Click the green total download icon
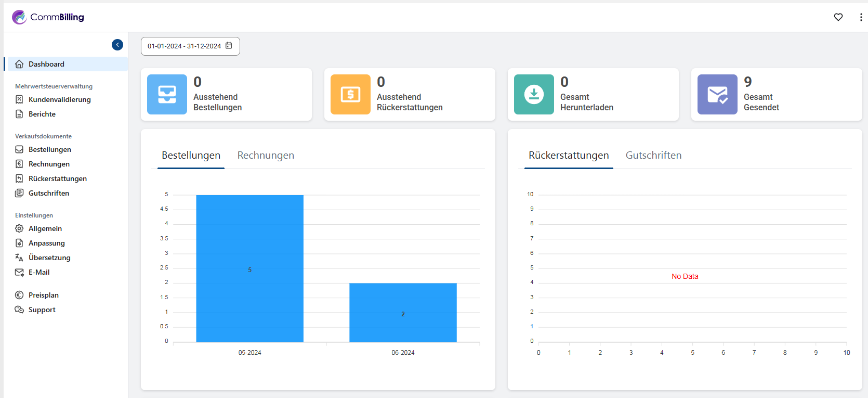Screen dimensions: 868x398 (534, 94)
